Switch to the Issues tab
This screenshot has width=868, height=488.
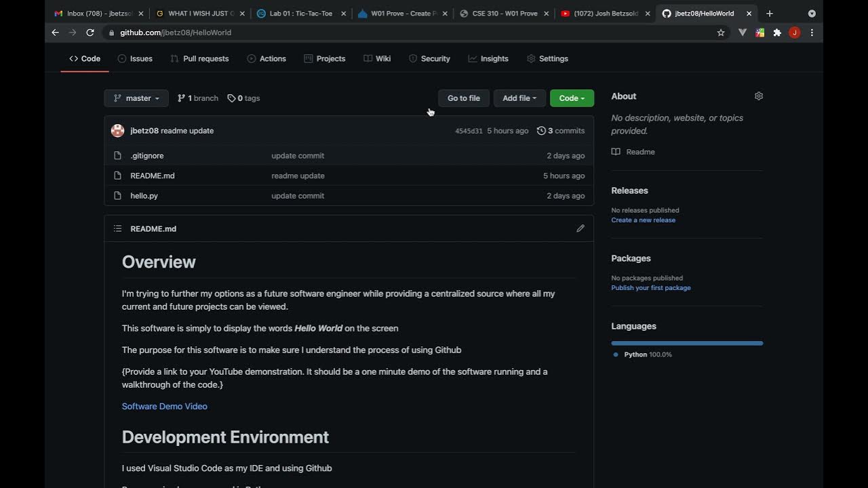click(135, 59)
